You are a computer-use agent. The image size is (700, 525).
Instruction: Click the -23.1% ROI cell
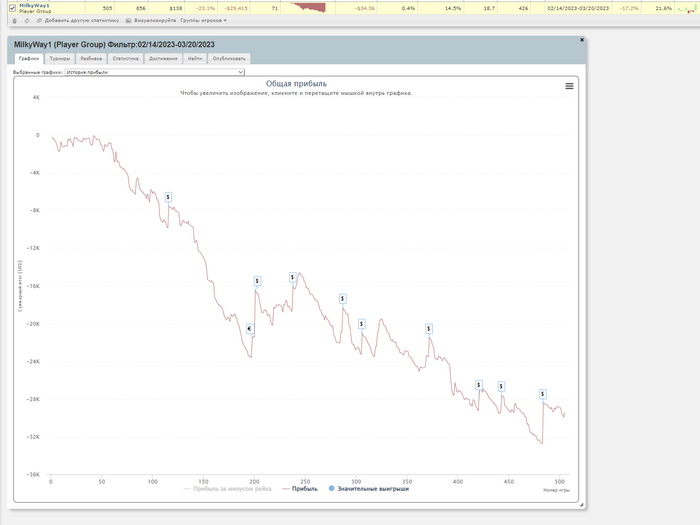(205, 8)
